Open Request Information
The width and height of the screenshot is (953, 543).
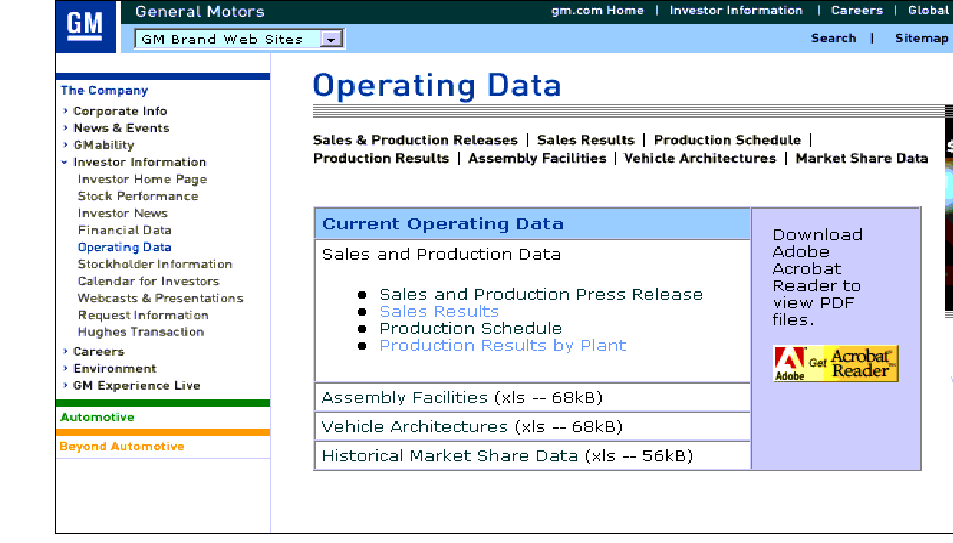click(x=143, y=316)
